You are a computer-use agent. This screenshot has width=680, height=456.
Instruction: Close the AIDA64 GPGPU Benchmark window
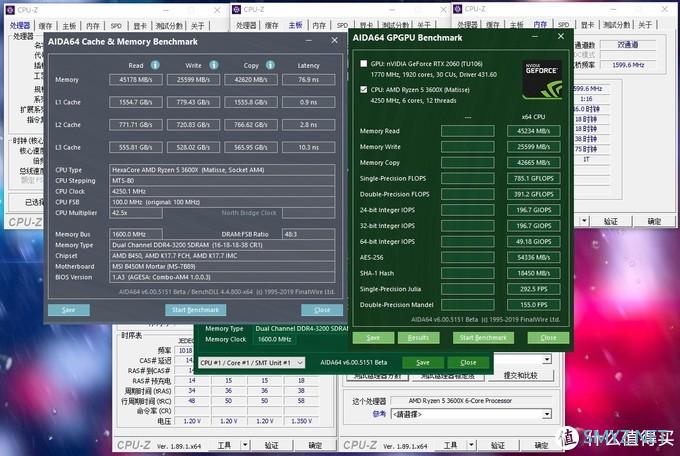click(x=561, y=36)
